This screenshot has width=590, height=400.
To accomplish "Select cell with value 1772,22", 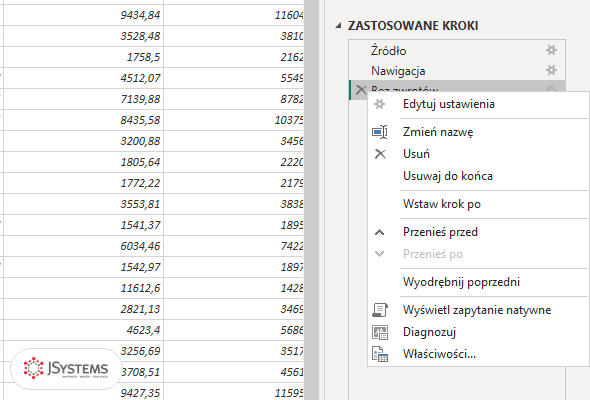I will [84, 184].
